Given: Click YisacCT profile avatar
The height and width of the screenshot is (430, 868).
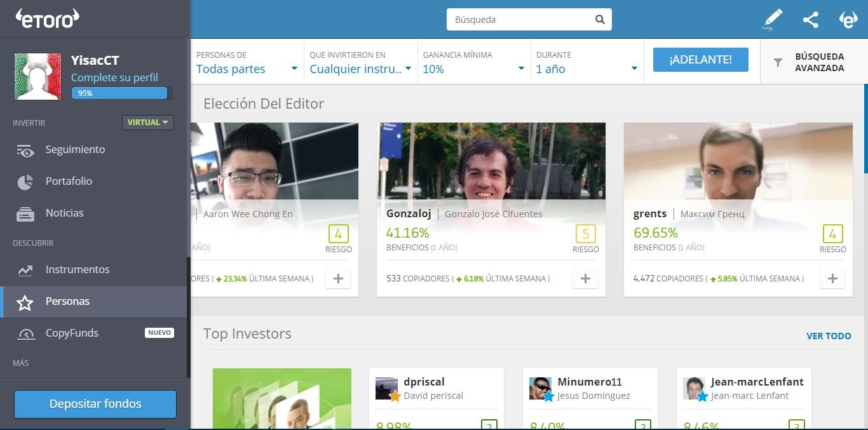Looking at the screenshot, I should pyautogui.click(x=37, y=76).
